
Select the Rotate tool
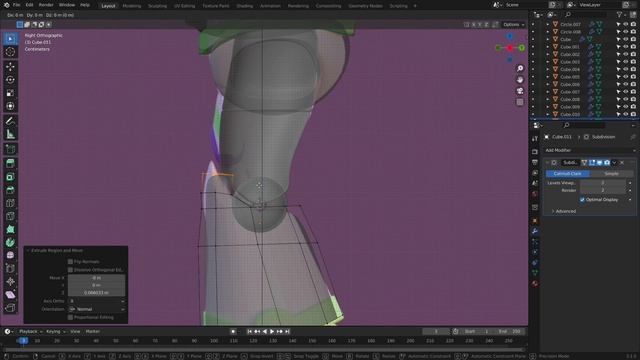point(10,80)
